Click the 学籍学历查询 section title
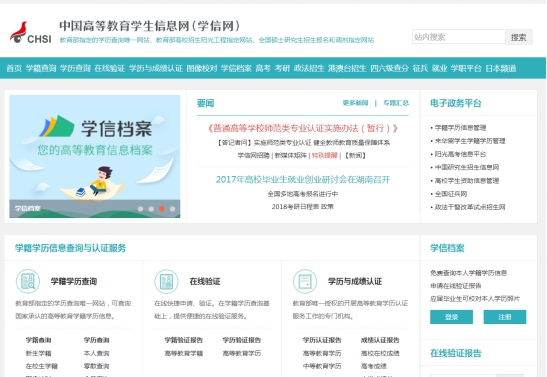 (x=74, y=281)
